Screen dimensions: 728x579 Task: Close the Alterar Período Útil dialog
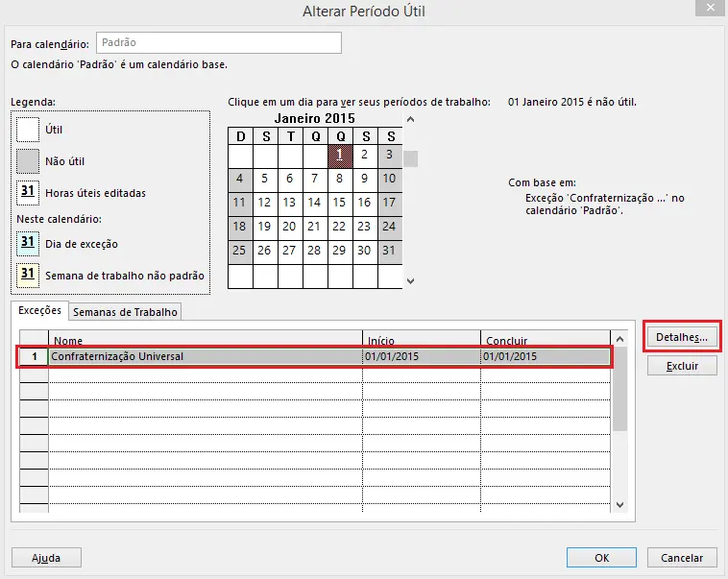pos(711,8)
